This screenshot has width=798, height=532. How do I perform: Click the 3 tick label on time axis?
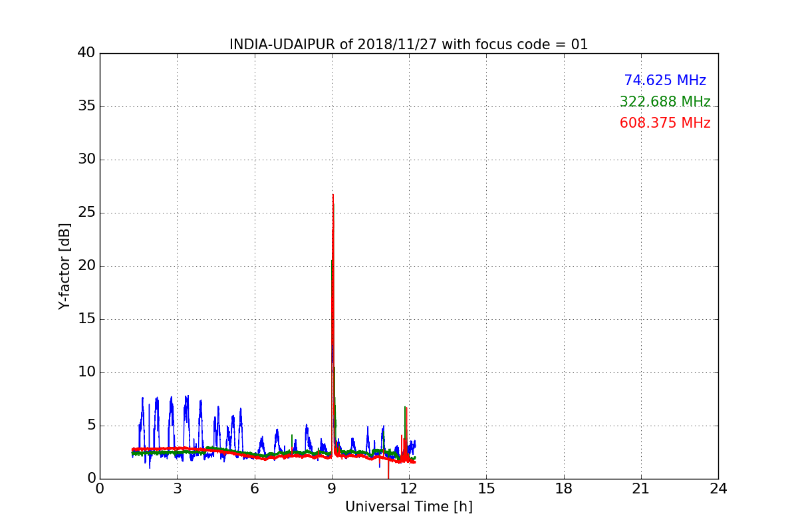(x=177, y=489)
